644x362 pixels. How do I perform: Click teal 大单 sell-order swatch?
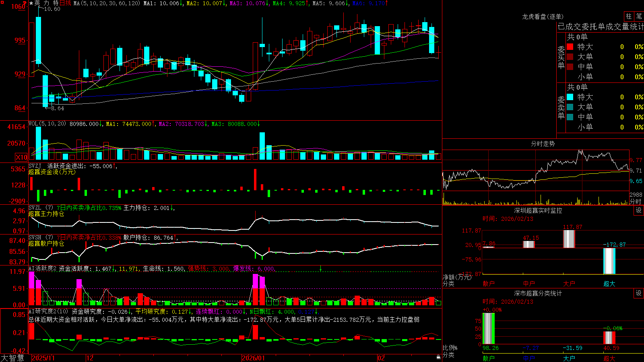click(x=570, y=107)
